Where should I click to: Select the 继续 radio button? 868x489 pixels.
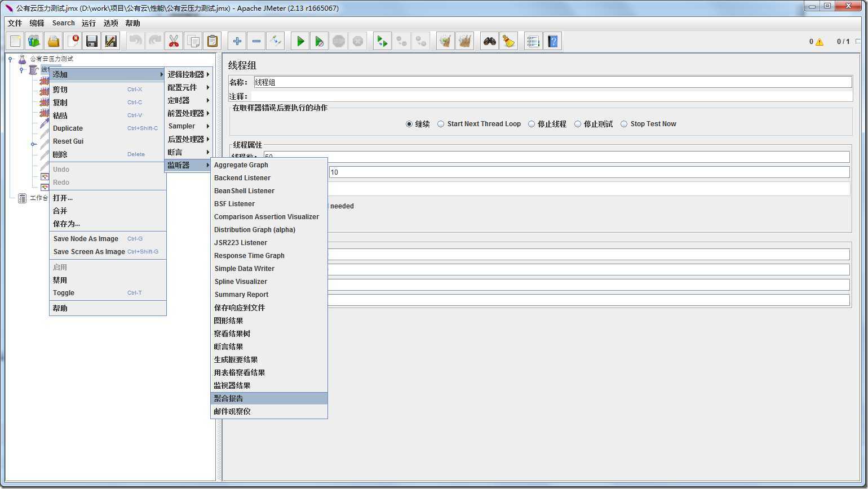[x=409, y=124]
